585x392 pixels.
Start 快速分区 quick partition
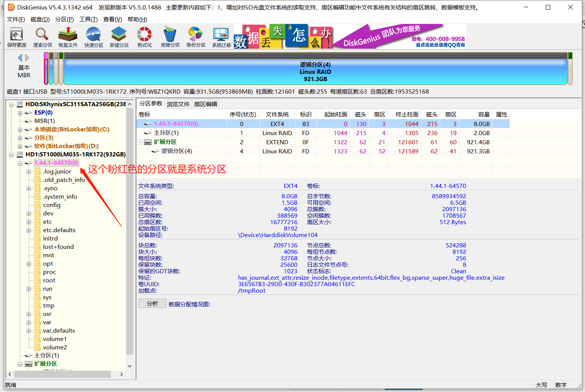[x=94, y=37]
